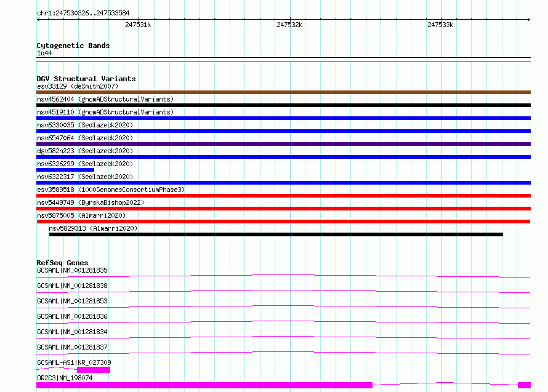Click the 247533k ruler label
Screen dimensions: 548x392
tap(440, 25)
